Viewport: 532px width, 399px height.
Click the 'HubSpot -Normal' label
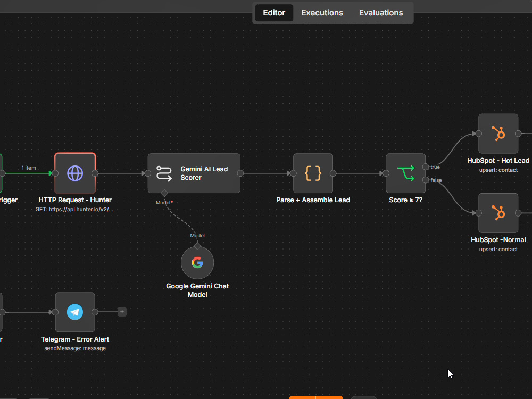pos(498,240)
